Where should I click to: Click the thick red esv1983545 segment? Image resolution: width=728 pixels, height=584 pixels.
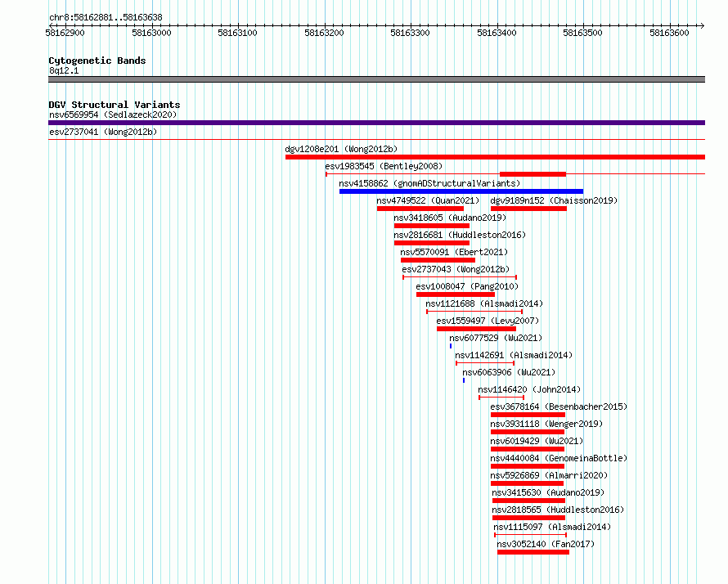[x=533, y=174]
